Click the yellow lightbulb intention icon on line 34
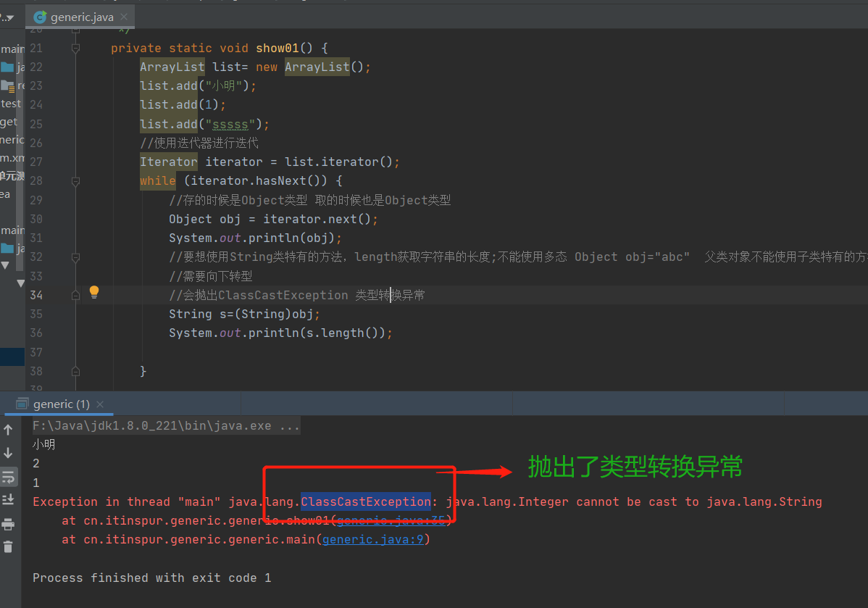The width and height of the screenshot is (868, 608). pyautogui.click(x=94, y=292)
